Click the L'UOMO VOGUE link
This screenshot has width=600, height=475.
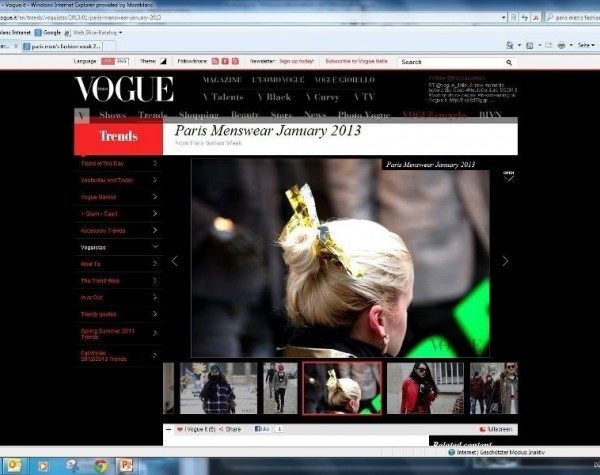[x=278, y=79]
